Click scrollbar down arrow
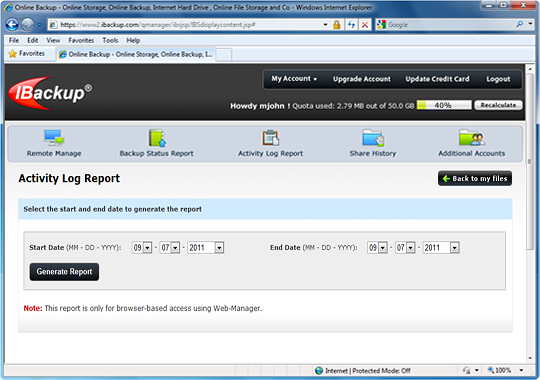 click(530, 359)
